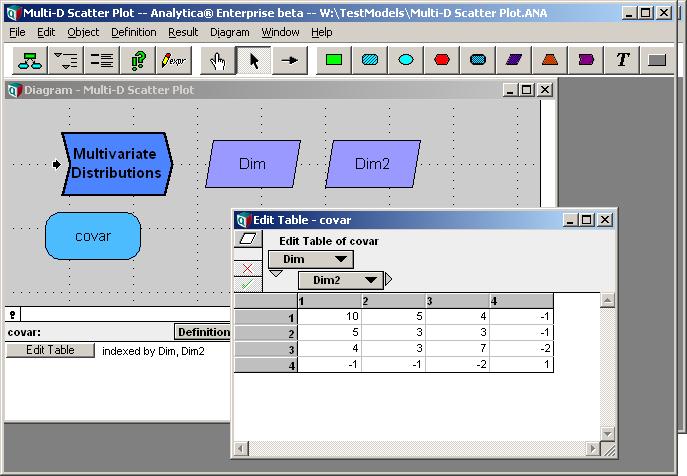
Task: Pick the red hexagon objective node
Action: coord(442,60)
